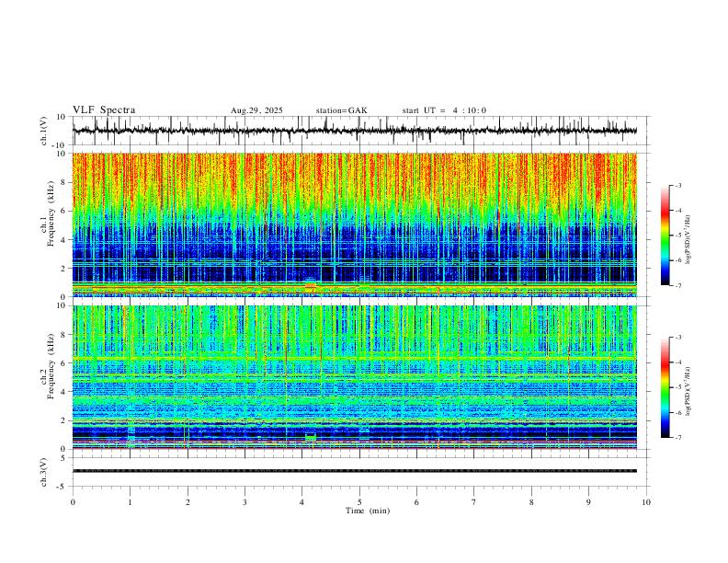
Task: Click the "-3" label on ch.1 colorbar
Action: [677, 185]
